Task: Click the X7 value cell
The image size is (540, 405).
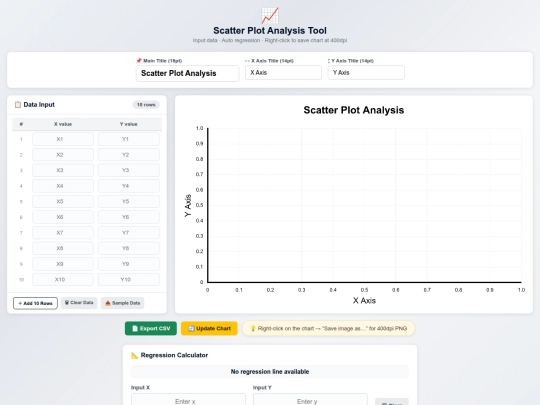Action: [x=63, y=233]
